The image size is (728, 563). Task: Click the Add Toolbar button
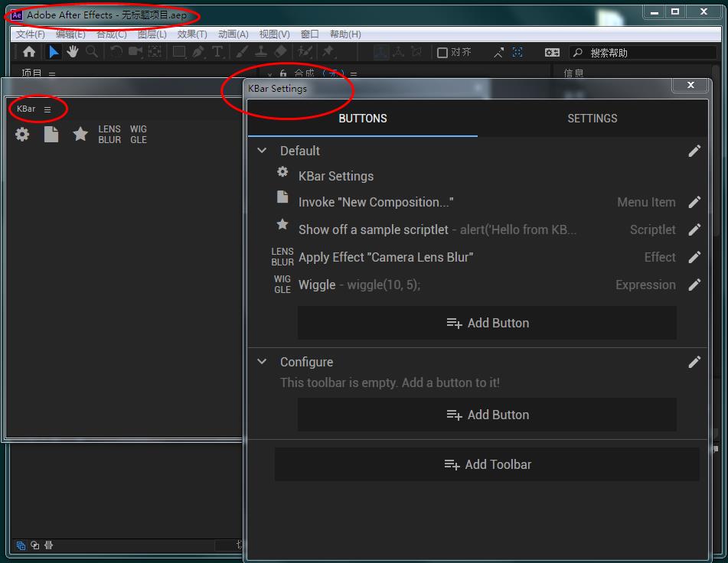coord(487,464)
